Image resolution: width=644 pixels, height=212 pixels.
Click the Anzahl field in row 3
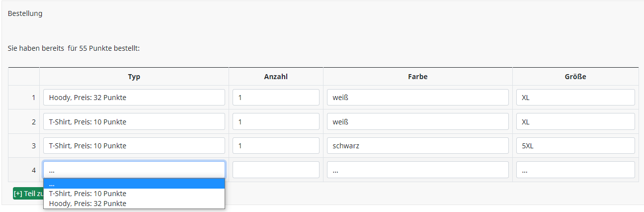(x=276, y=146)
